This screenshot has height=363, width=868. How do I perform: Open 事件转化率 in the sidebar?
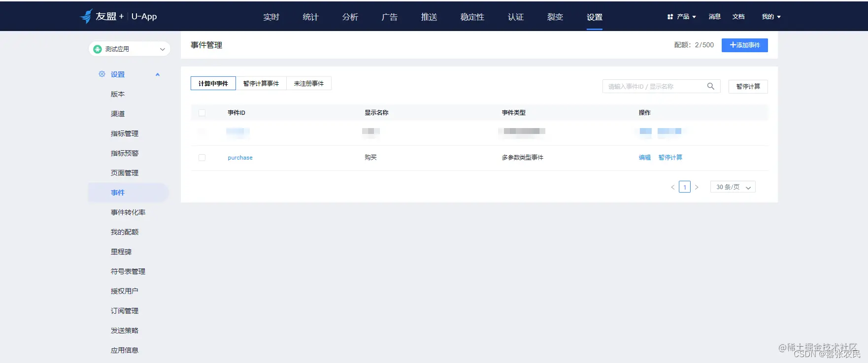click(x=128, y=212)
